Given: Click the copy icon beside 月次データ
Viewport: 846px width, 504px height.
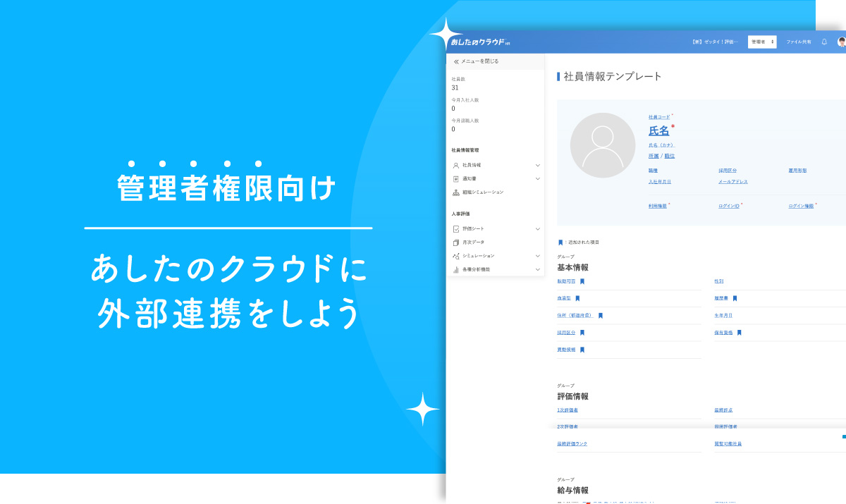Looking at the screenshot, I should (455, 242).
